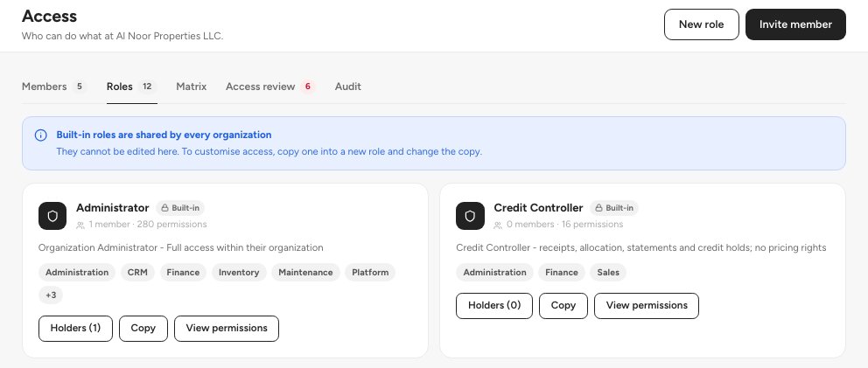Open Holders (0) for Credit Controller
868x368 pixels.
point(494,305)
